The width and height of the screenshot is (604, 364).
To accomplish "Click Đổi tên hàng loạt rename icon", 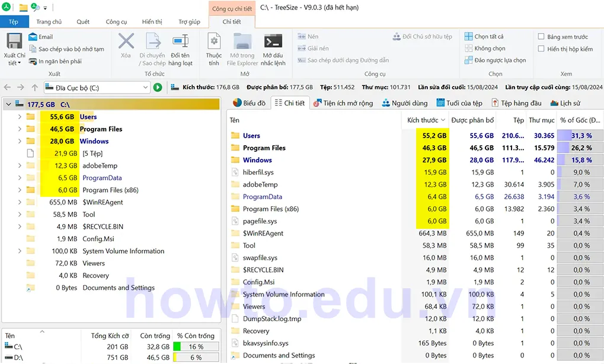I will [180, 43].
